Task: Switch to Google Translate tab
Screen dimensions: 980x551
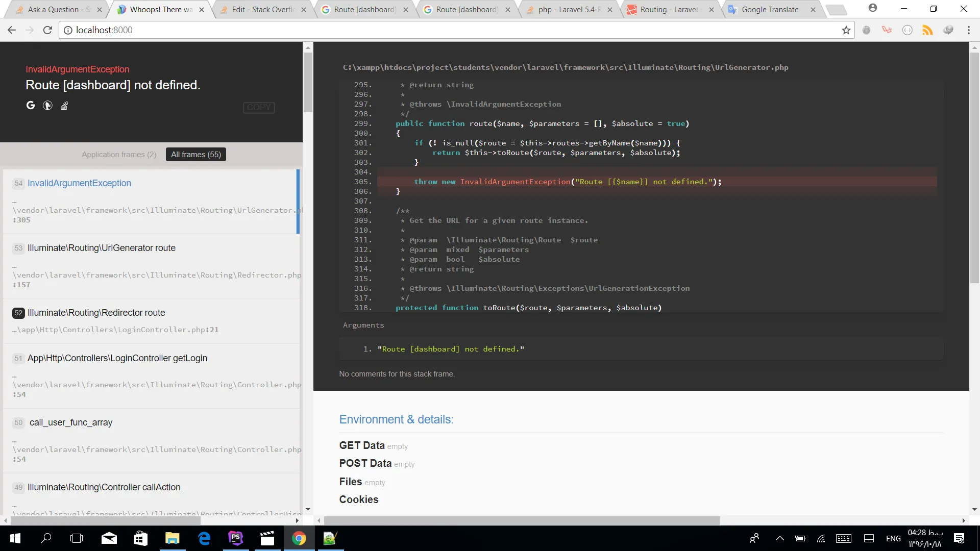Action: pos(770,10)
